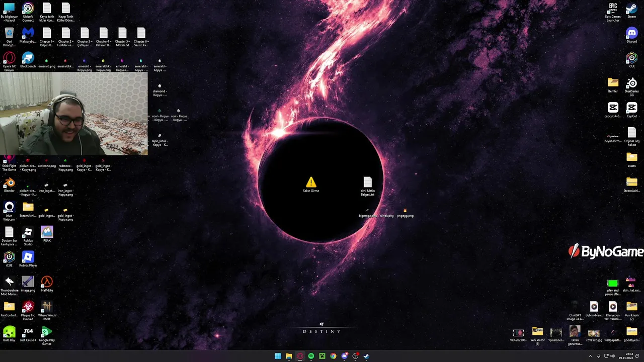Screen dimensions: 644x362
Task: Open the Geri Dönüşüm recycle bin
Action: 9,37
